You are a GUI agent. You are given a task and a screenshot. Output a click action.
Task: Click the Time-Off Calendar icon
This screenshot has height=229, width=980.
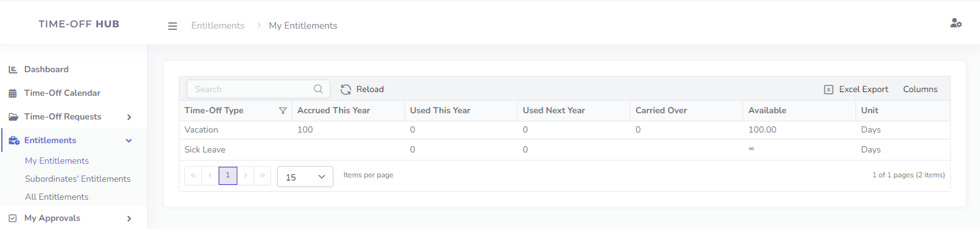pos(13,93)
